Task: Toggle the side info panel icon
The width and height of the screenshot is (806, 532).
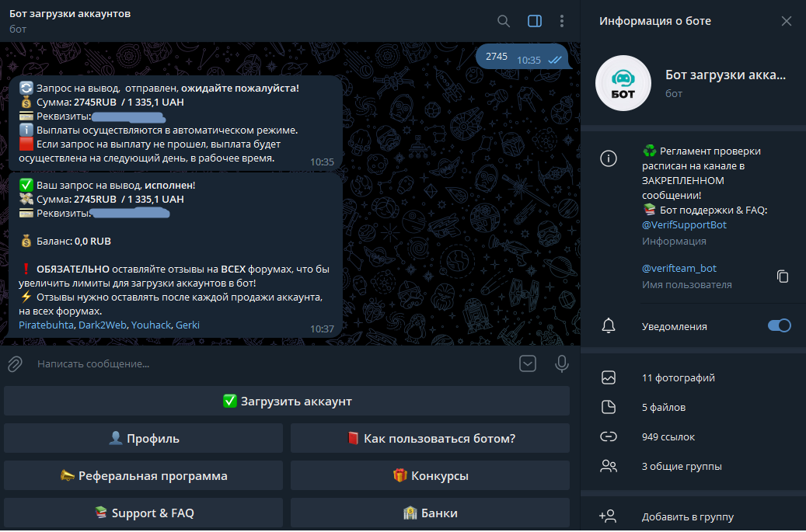Action: pyautogui.click(x=534, y=21)
